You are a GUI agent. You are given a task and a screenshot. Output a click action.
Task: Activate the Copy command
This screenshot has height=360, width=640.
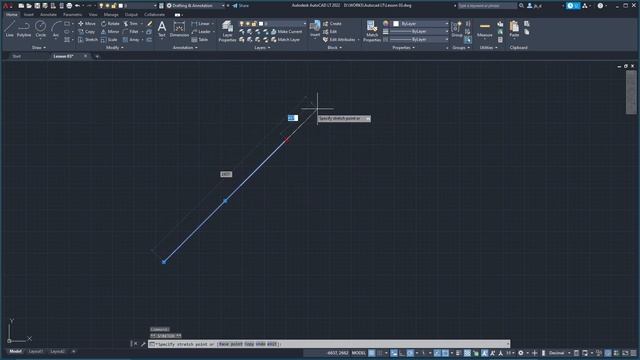point(87,32)
